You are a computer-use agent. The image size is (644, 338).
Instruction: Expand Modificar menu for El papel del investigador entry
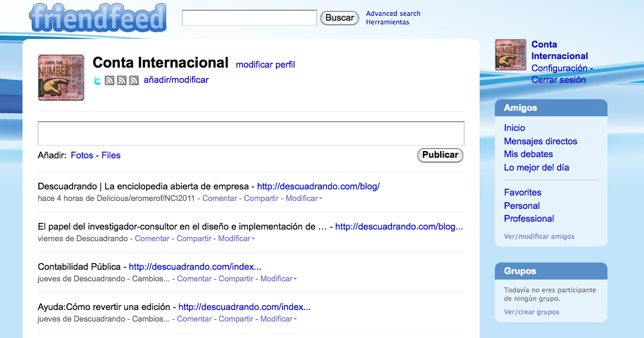(x=237, y=239)
